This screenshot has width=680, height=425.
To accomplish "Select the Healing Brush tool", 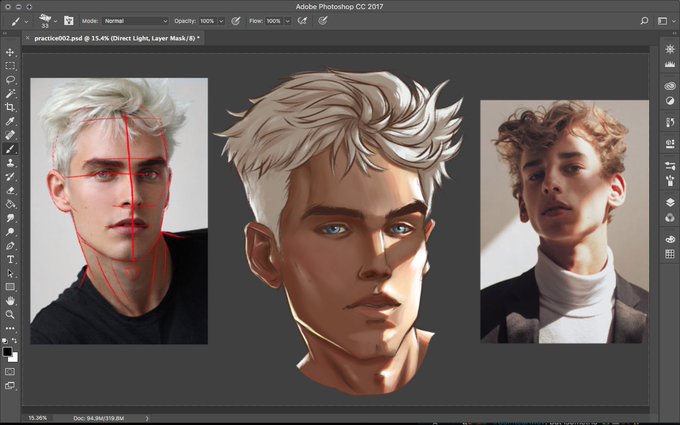I will (x=10, y=135).
